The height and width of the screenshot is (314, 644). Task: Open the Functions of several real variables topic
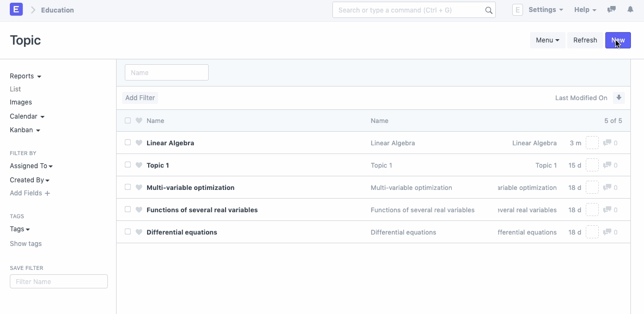[x=202, y=210]
